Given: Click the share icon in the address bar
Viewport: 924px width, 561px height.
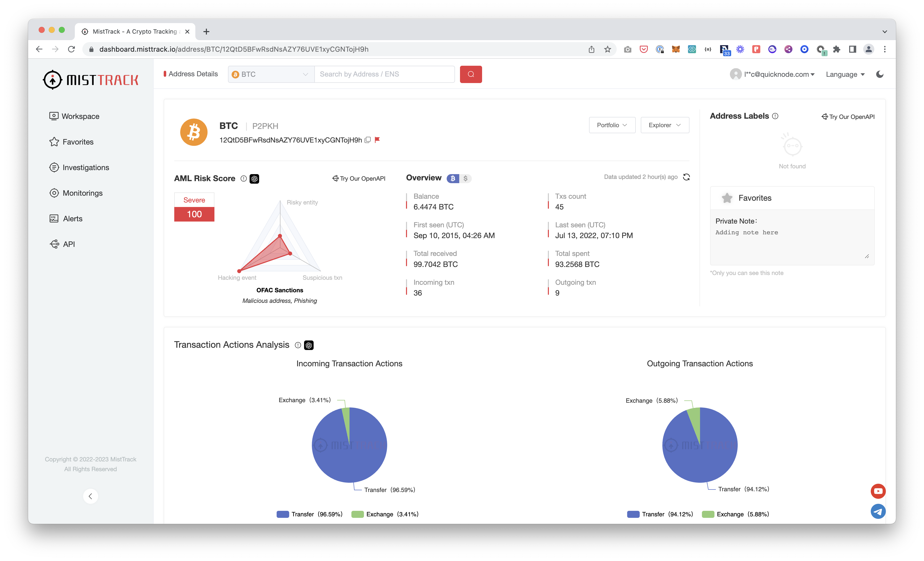Looking at the screenshot, I should (x=591, y=49).
